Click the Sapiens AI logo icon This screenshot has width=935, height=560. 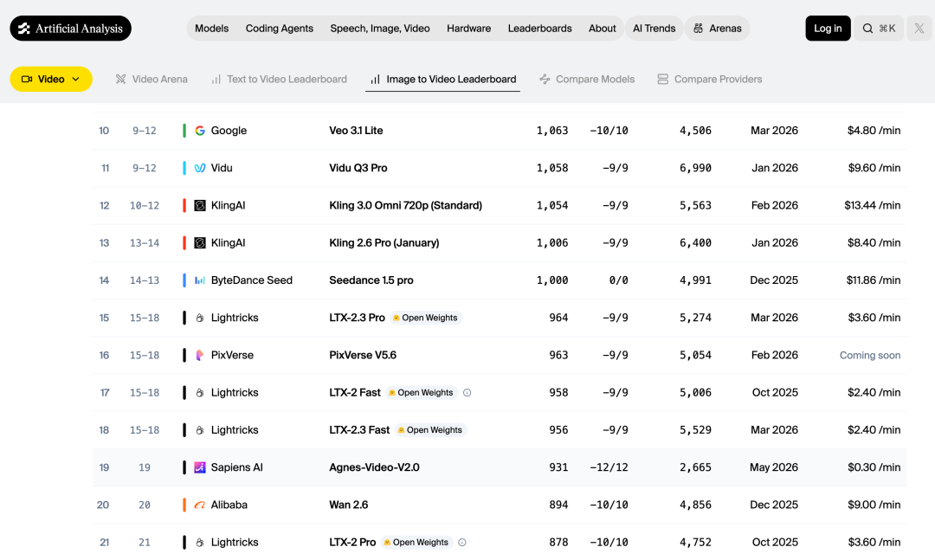click(200, 467)
